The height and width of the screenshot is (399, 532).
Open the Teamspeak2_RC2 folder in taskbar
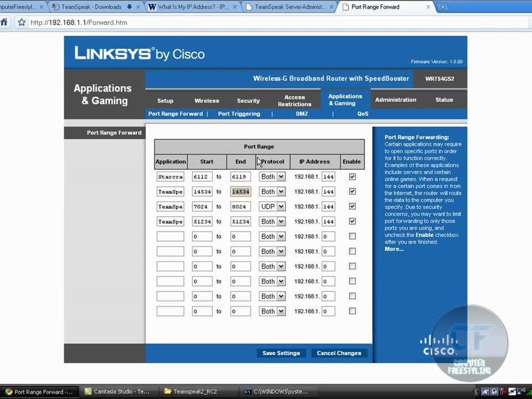pyautogui.click(x=199, y=392)
